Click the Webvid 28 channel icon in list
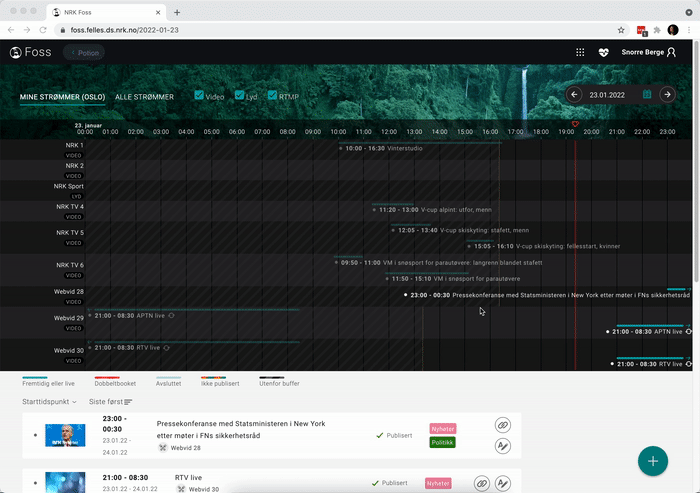This screenshot has height=493, width=700. click(x=163, y=447)
